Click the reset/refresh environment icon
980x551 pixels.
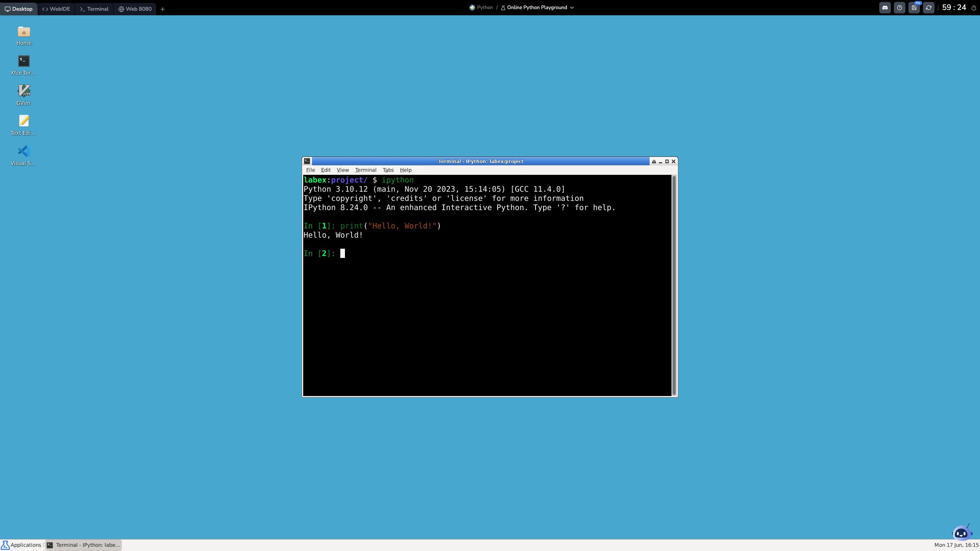[929, 7]
